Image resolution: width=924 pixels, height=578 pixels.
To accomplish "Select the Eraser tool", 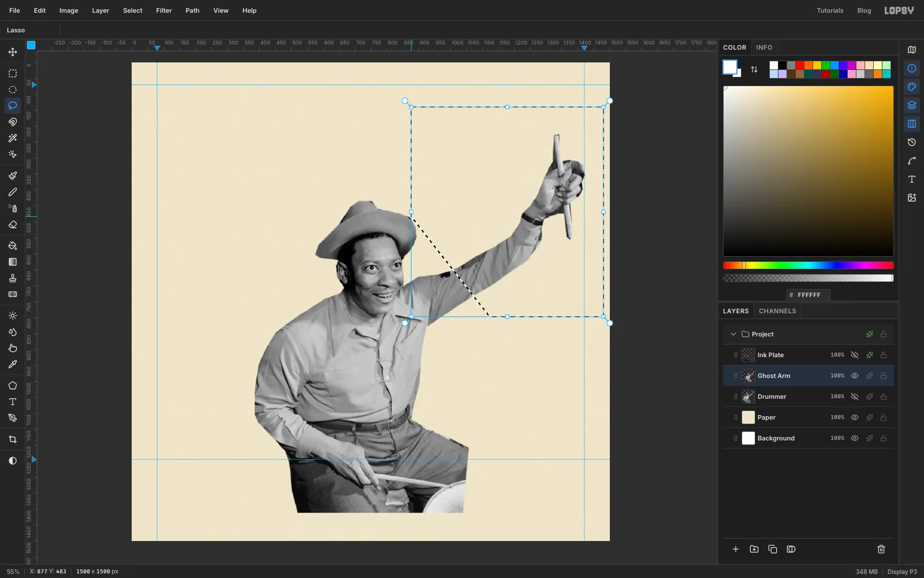I will coord(13,224).
